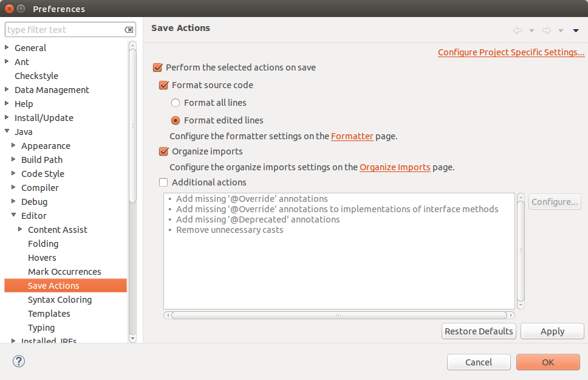Select Syntax Coloring in the tree
Image resolution: width=588 pixels, height=380 pixels.
pyautogui.click(x=60, y=300)
